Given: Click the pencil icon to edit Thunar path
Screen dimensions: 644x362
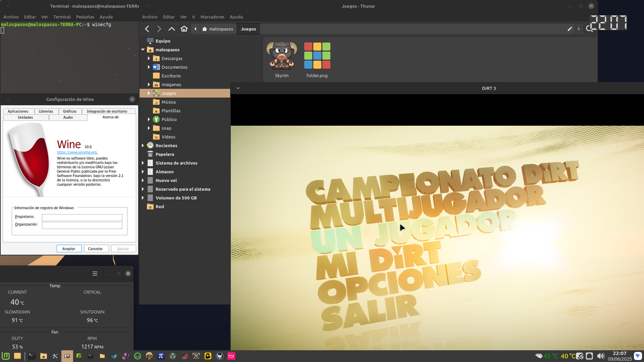Looking at the screenshot, I should [x=570, y=29].
